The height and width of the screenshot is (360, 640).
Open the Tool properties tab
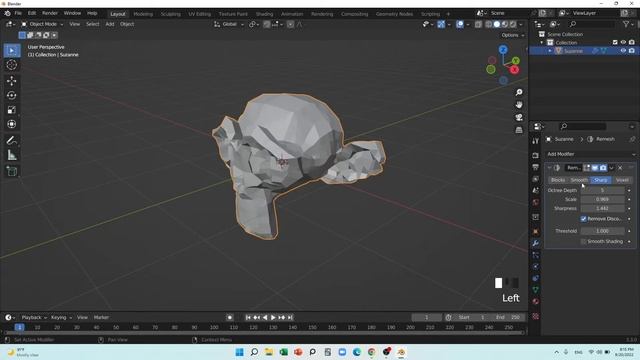pos(536,141)
